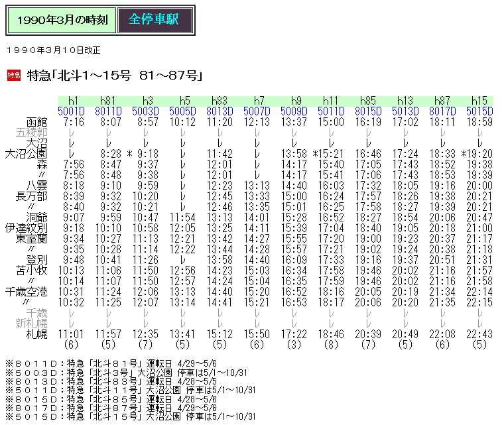504x425 pixels.
Task: Select the h83 column header
Action: (220, 101)
